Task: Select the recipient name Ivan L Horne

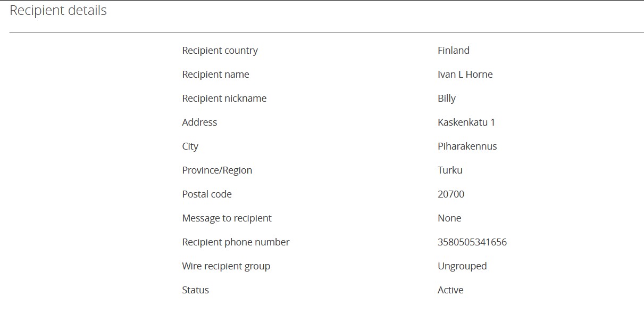Action: [465, 75]
